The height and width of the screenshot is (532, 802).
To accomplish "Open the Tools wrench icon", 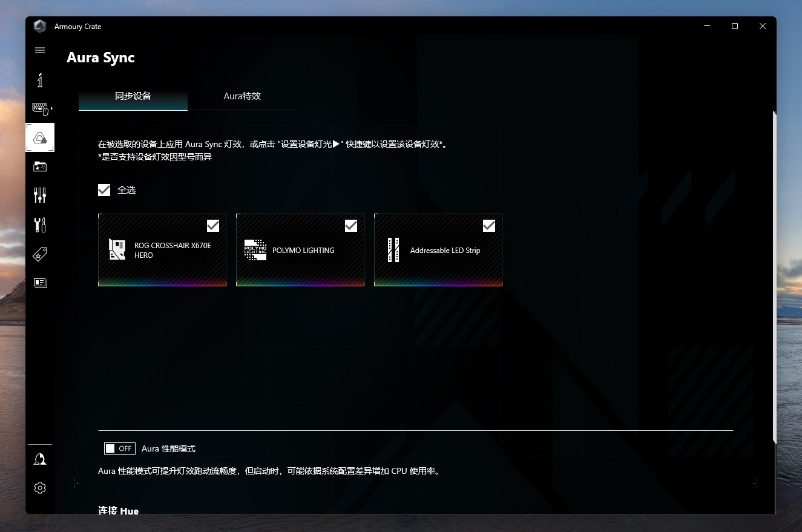I will coord(40,225).
